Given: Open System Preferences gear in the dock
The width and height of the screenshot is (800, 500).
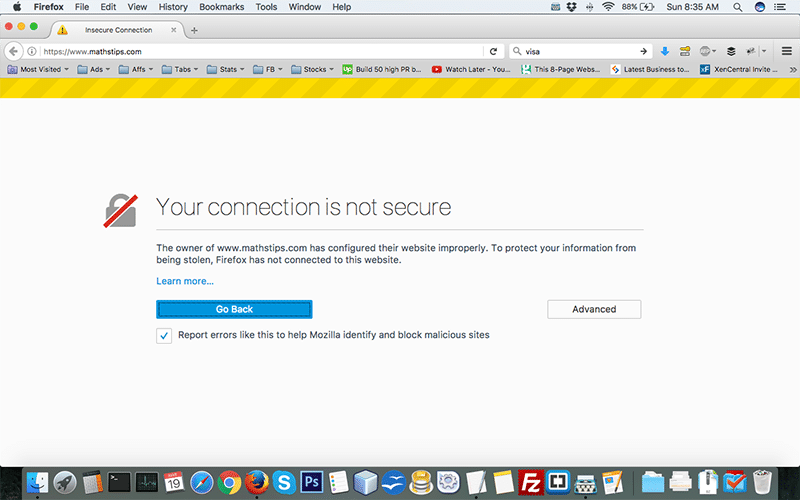Looking at the screenshot, I should (x=448, y=482).
